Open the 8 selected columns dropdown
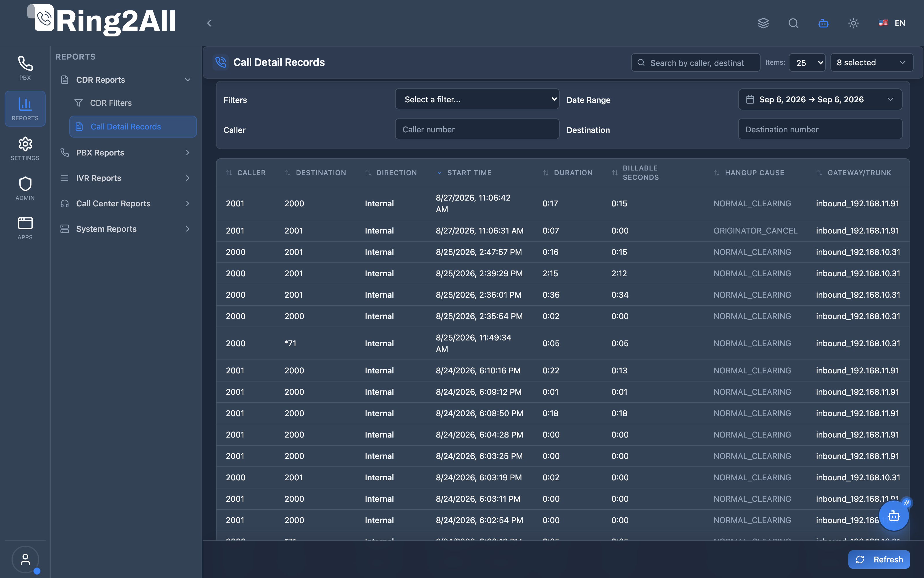This screenshot has height=578, width=924. point(872,62)
